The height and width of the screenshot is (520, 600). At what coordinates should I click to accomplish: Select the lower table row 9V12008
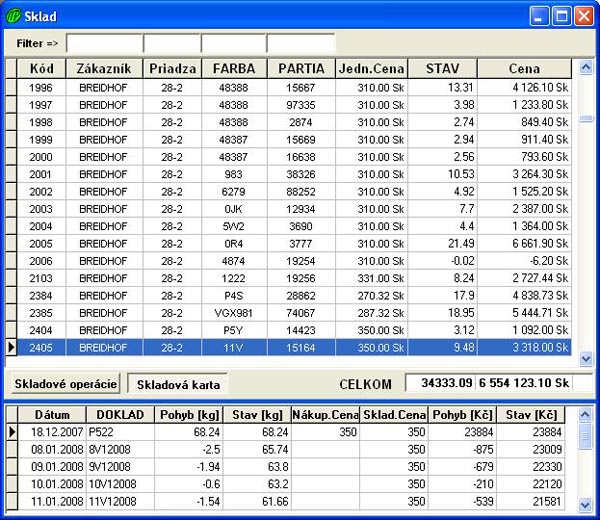point(118,466)
